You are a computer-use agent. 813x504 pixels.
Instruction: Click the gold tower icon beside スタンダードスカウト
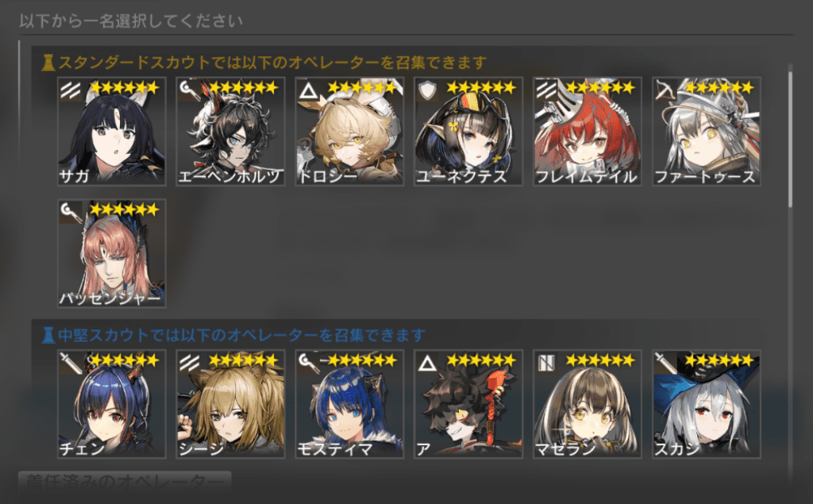tap(48, 63)
